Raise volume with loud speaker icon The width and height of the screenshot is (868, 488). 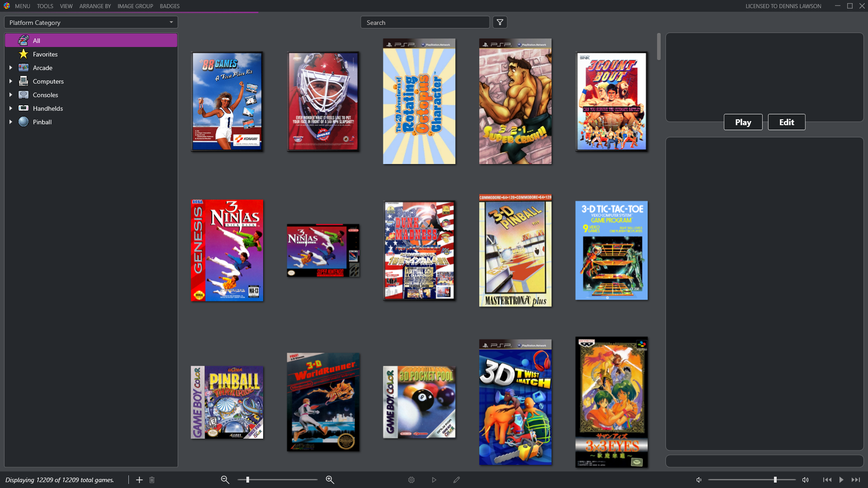point(805,480)
